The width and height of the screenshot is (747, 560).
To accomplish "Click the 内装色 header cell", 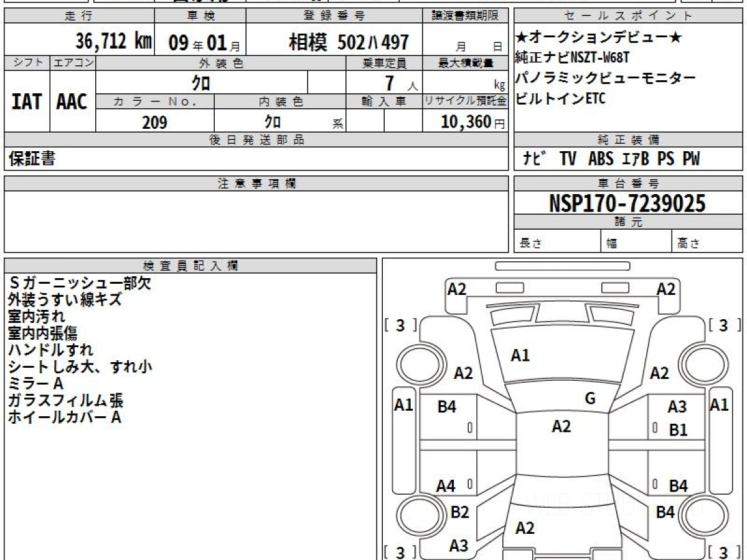I will [x=280, y=102].
